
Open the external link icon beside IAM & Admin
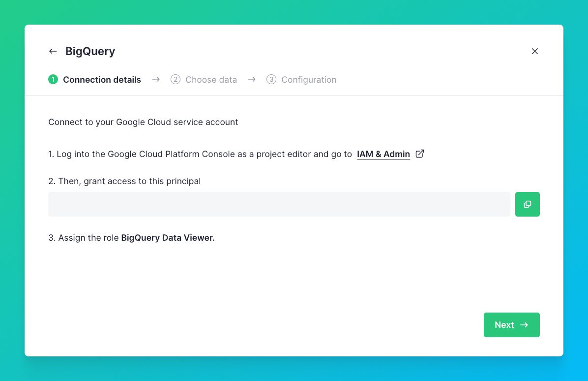pos(420,154)
